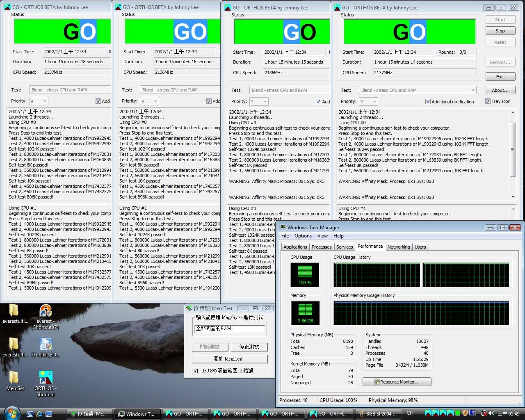Switch to Windows Task Manager taskbar button
The image size is (525, 420).
click(137, 414)
